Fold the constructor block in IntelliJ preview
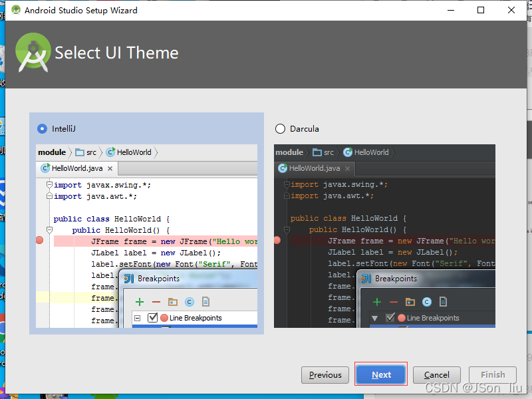The height and width of the screenshot is (399, 532). click(49, 230)
